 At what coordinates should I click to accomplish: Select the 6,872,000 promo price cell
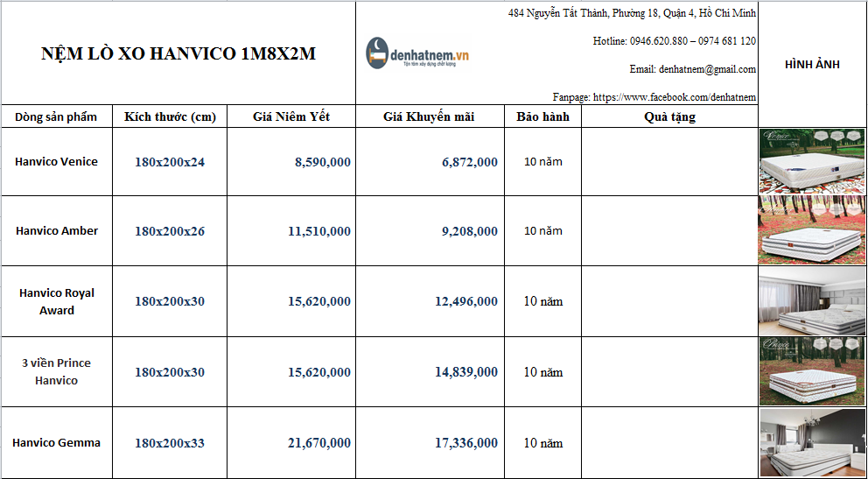430,162
